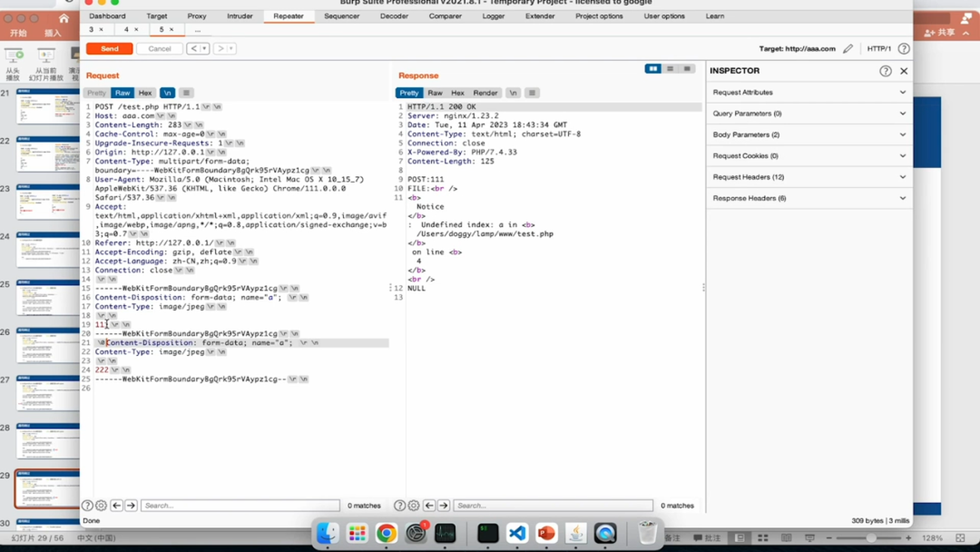The width and height of the screenshot is (980, 552).
Task: Select top-bottom split layout icon
Action: pyautogui.click(x=670, y=69)
